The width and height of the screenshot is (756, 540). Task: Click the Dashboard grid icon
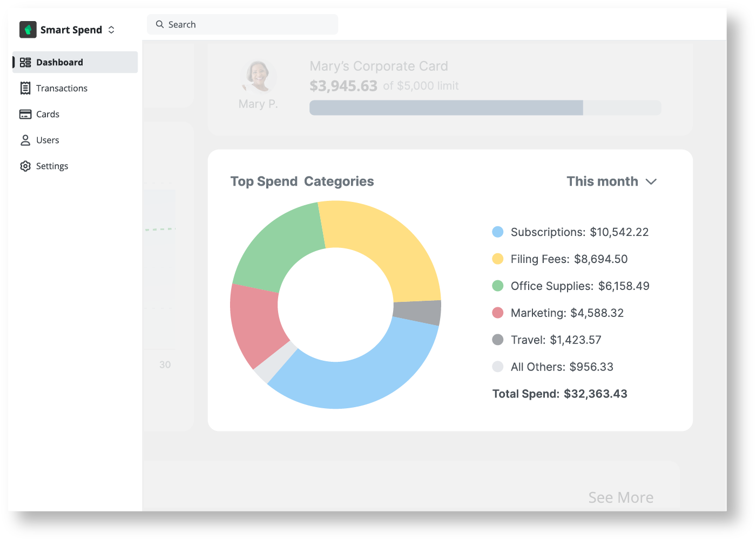(x=25, y=63)
